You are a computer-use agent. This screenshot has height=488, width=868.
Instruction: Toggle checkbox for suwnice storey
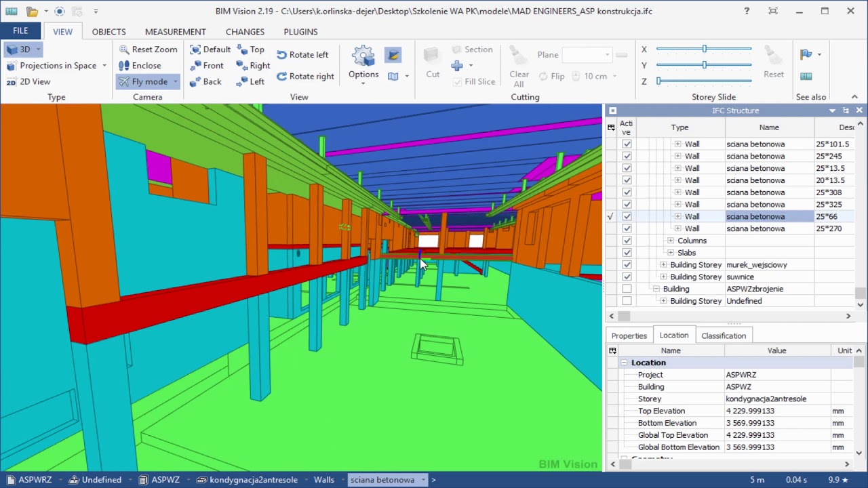(627, 277)
